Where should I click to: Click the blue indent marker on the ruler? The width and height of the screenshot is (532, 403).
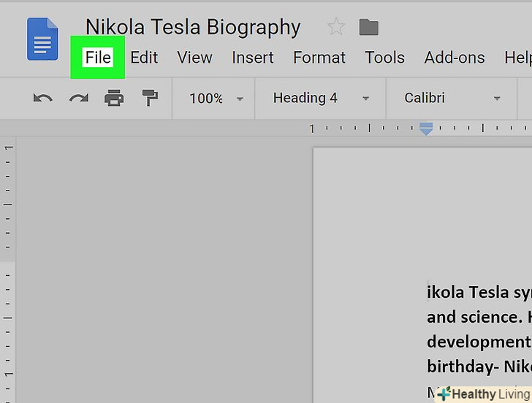(426, 129)
